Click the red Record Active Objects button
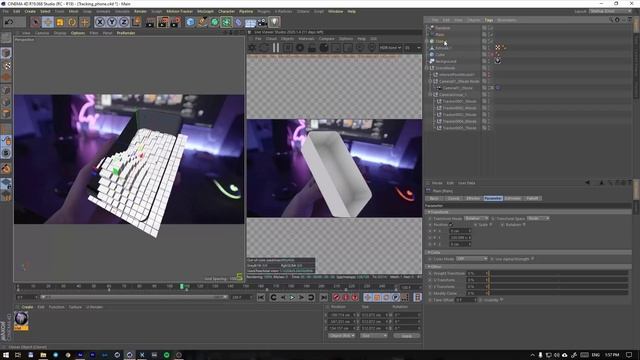 (x=337, y=298)
